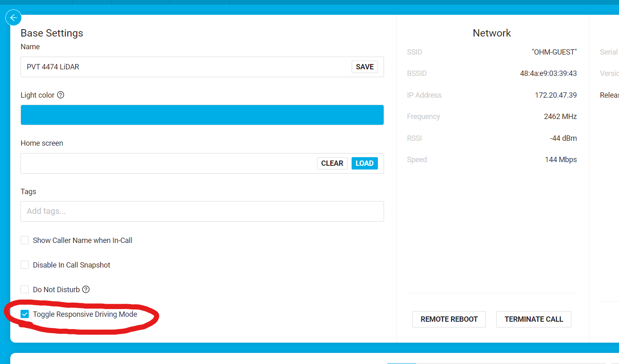This screenshot has width=619, height=364.
Task: Click the TERMINATE CALL button
Action: pyautogui.click(x=533, y=319)
